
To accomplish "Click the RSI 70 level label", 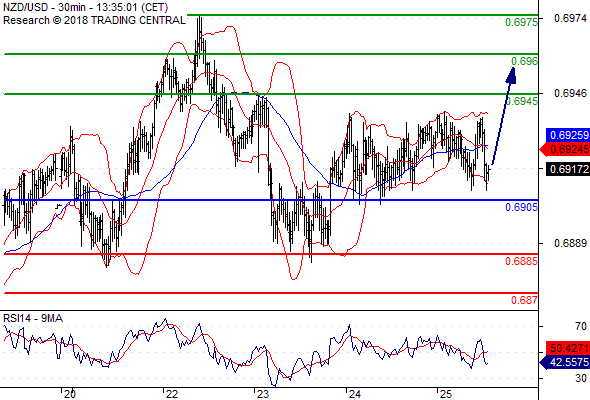I will 581,326.
